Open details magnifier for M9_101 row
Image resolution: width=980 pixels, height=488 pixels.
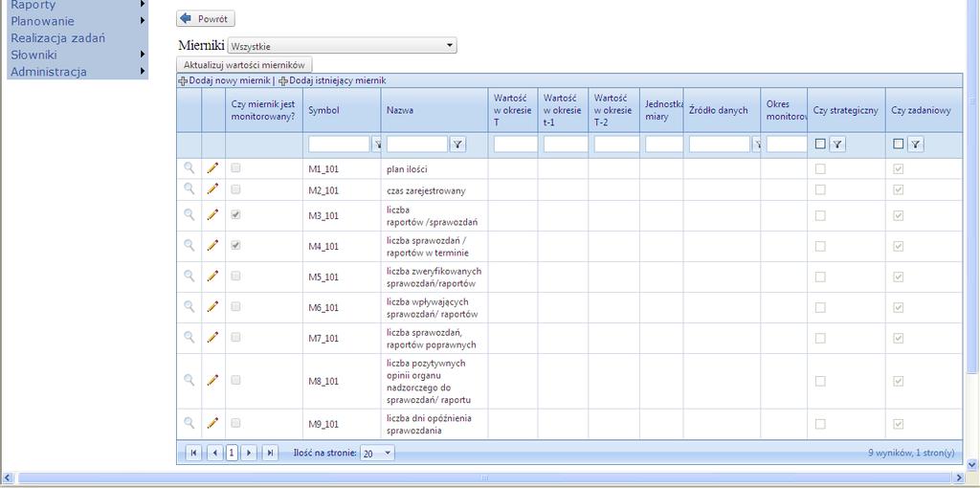(189, 423)
